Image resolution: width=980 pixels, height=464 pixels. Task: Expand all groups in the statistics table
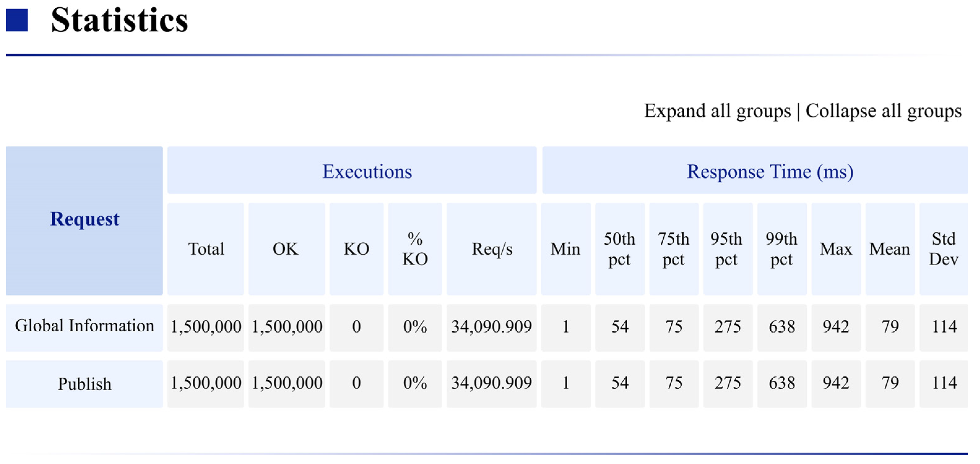717,111
